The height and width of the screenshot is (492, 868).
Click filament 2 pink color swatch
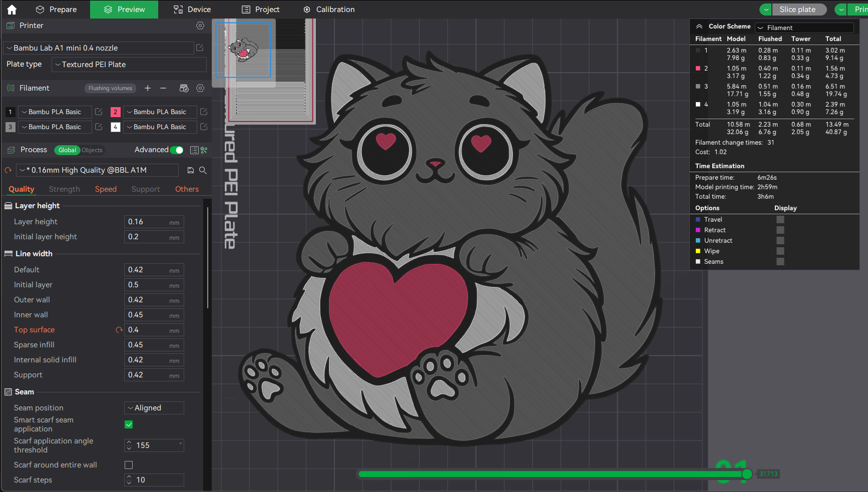[115, 112]
